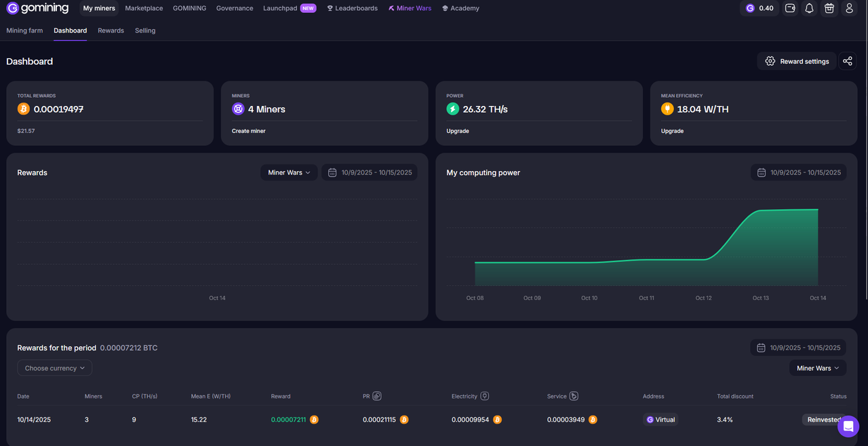Click calendar icon in Rewards chart date range
This screenshot has width=868, height=446.
(x=332, y=172)
